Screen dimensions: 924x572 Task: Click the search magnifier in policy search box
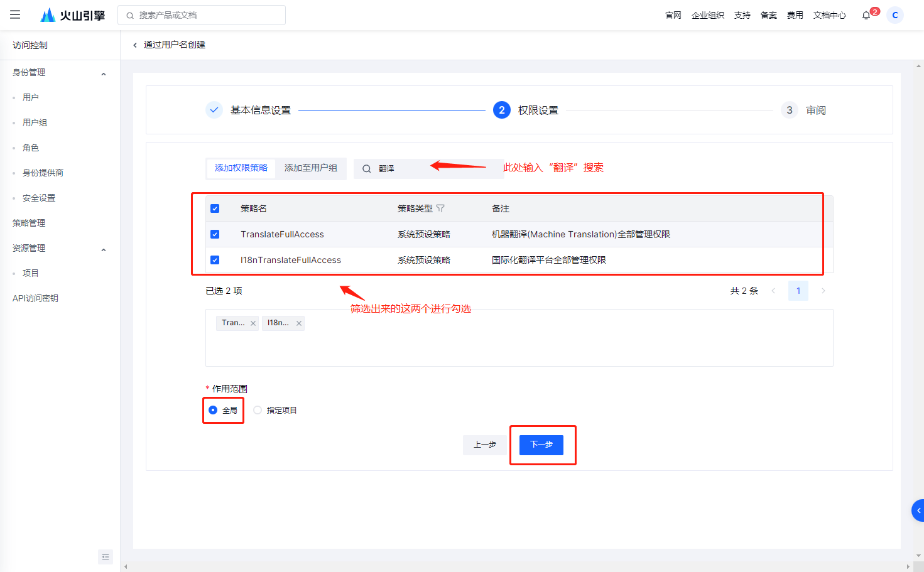tap(367, 169)
